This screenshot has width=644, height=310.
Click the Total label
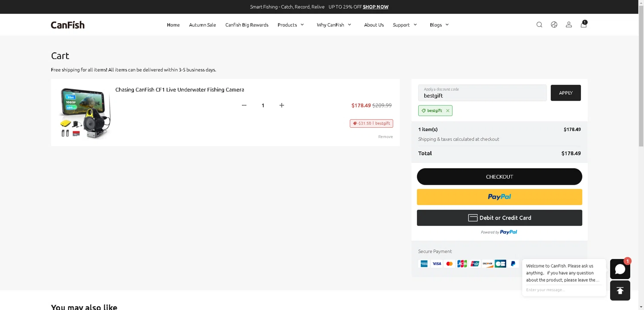tap(425, 153)
